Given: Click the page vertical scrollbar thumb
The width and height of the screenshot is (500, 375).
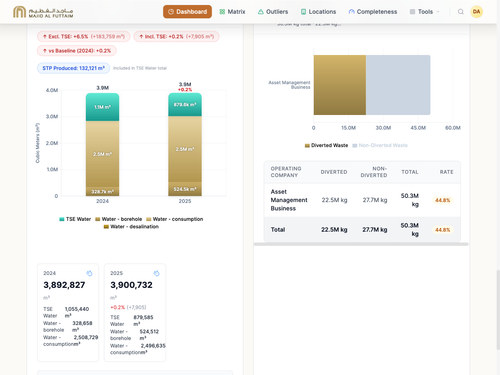Looking at the screenshot, I should [x=498, y=310].
